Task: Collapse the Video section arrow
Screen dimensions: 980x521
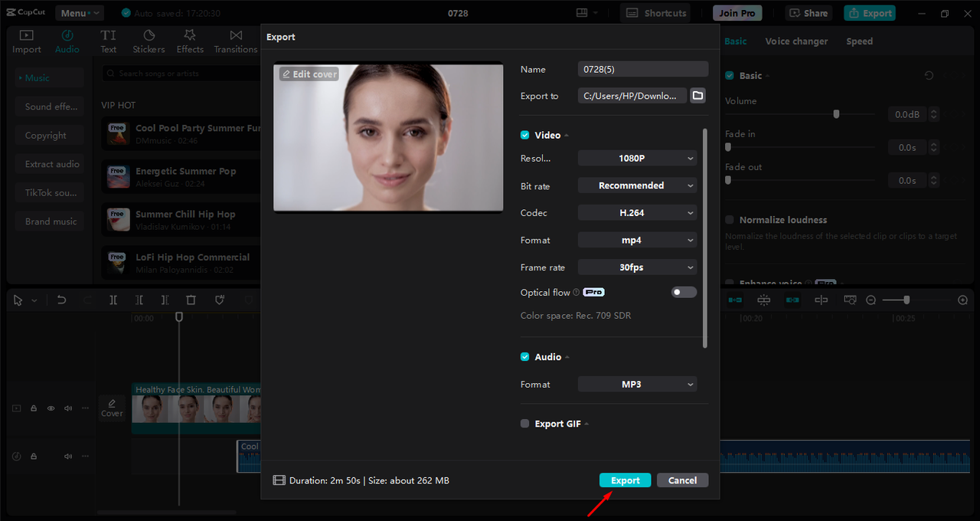Action: point(567,136)
